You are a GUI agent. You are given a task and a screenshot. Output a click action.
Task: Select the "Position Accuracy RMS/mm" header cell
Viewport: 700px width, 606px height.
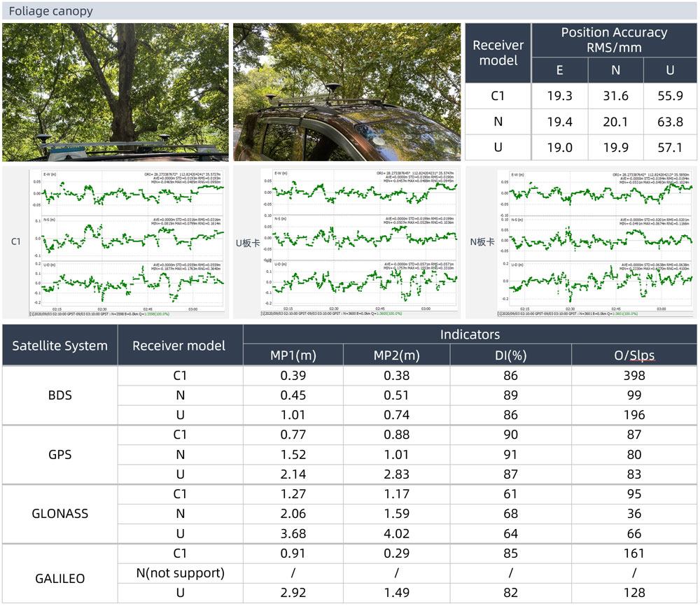click(x=614, y=40)
